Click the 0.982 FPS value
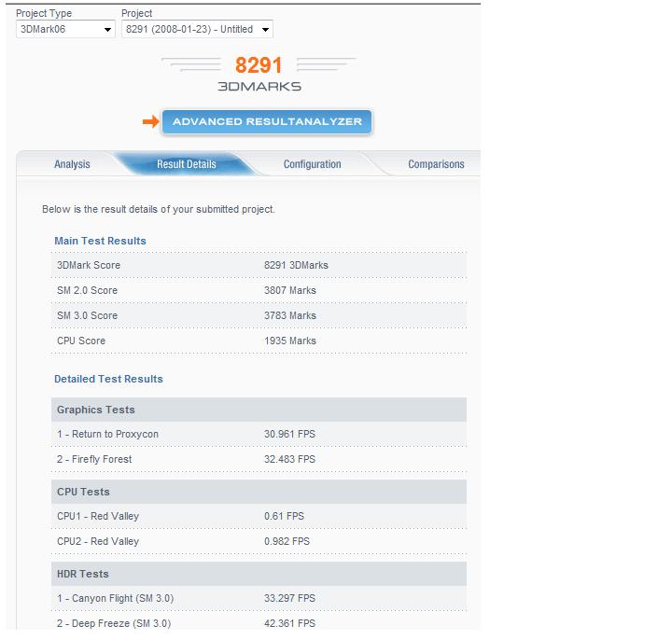The width and height of the screenshot is (672, 640). pyautogui.click(x=287, y=541)
